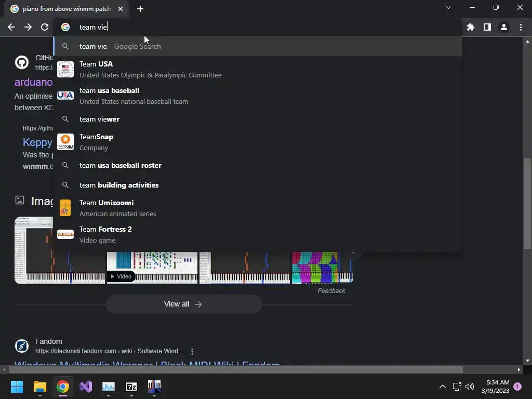Open the Video image thumbnail
Viewport: 532px width, 399px height.
pyautogui.click(x=152, y=268)
